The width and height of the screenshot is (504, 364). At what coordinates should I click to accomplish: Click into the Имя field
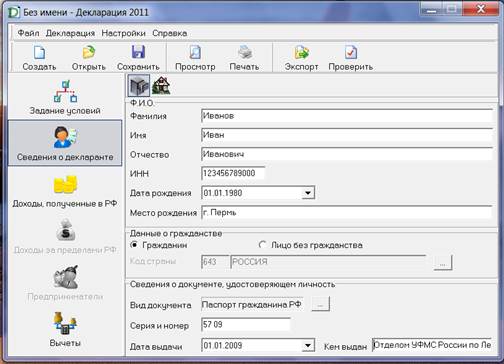point(347,135)
